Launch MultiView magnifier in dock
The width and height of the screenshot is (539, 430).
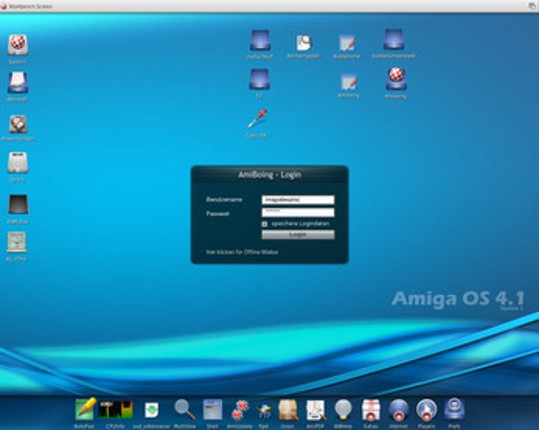(x=184, y=409)
